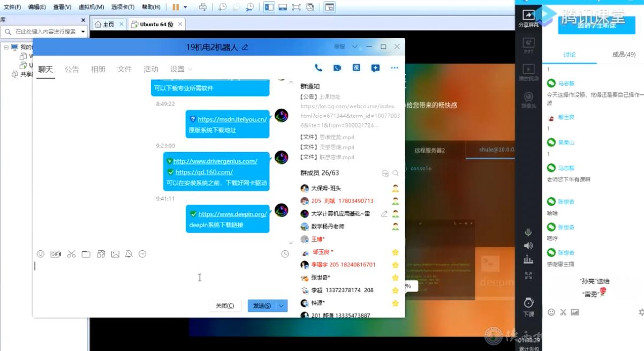Click the 发送(S) send button
The image size is (644, 351).
tap(261, 305)
